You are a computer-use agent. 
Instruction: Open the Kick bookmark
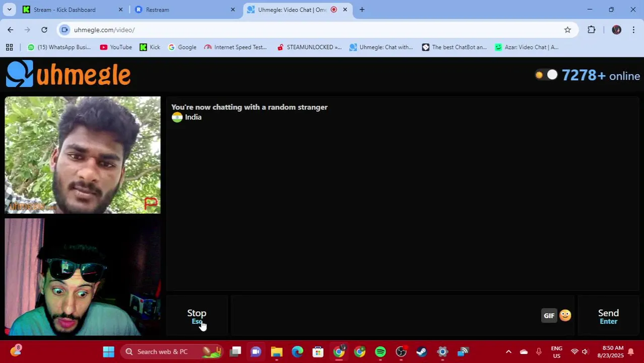[150, 47]
